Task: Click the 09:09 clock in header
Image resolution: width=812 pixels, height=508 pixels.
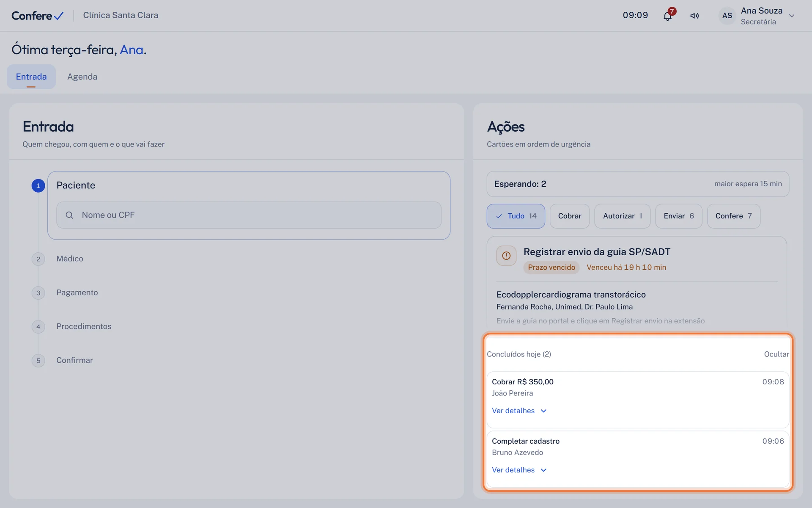Action: (635, 15)
